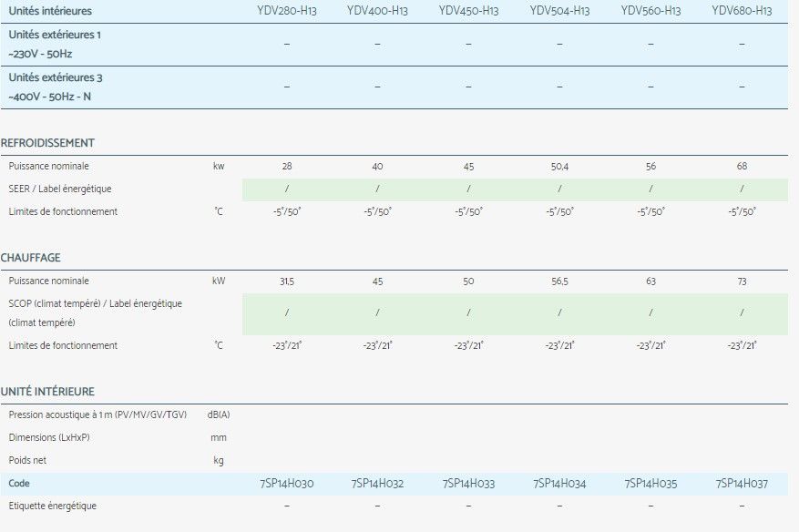Click the 50,4 kW cooling power value
The image size is (799, 532).
click(x=559, y=167)
